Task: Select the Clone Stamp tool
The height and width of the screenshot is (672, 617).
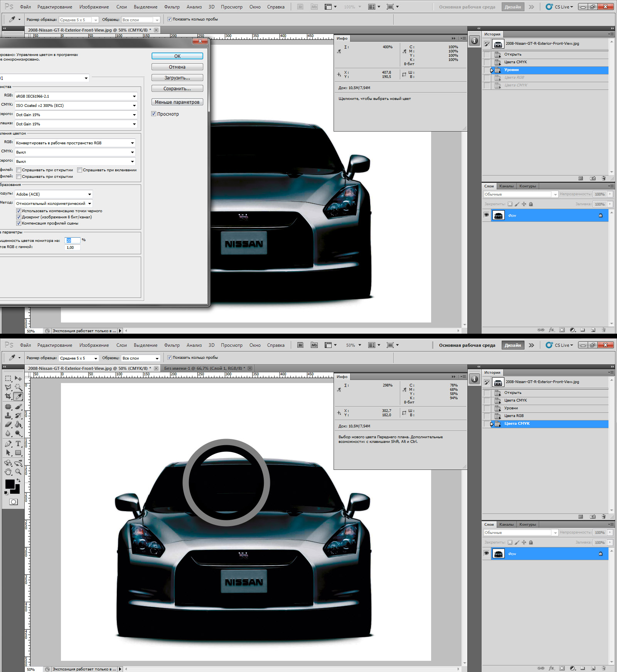Action: coord(8,415)
